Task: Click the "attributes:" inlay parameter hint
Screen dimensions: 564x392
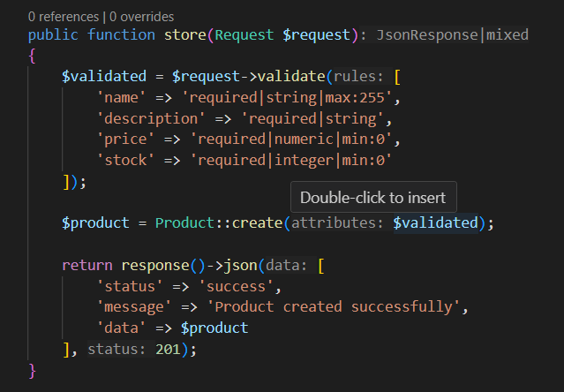Action: pyautogui.click(x=338, y=222)
